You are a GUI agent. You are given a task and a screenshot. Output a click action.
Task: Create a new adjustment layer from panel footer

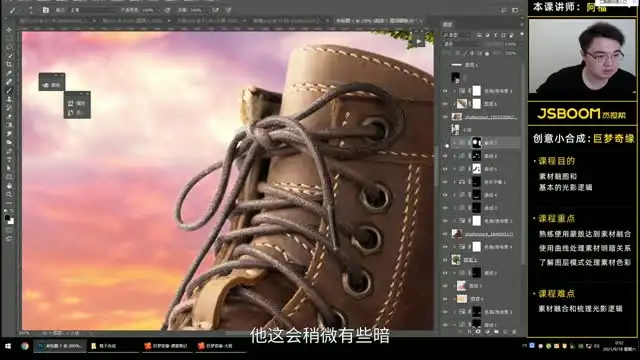(x=487, y=332)
